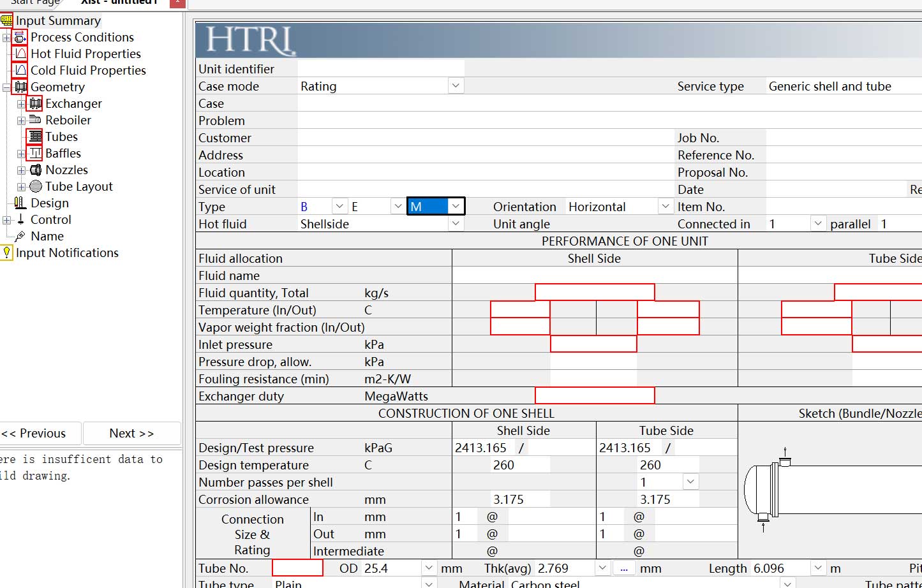Screen dimensions: 922x588
Task: Click the Hot Fluid Properties icon
Action: pos(20,54)
